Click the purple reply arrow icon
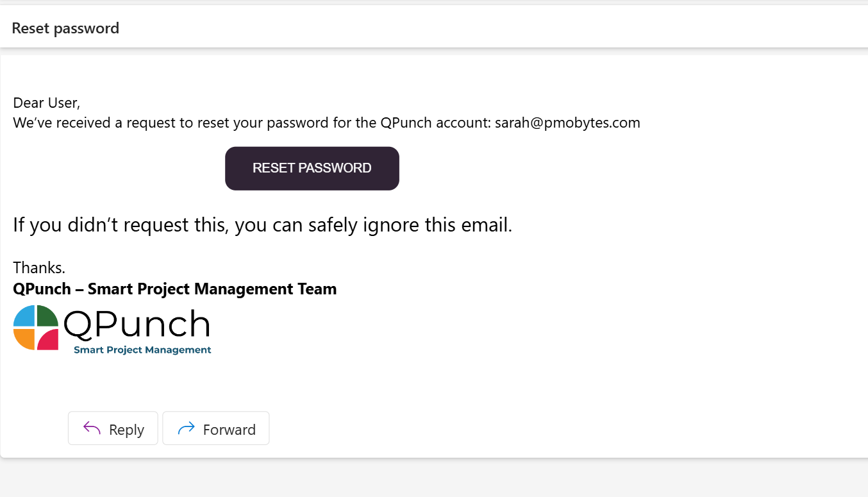 pos(92,428)
